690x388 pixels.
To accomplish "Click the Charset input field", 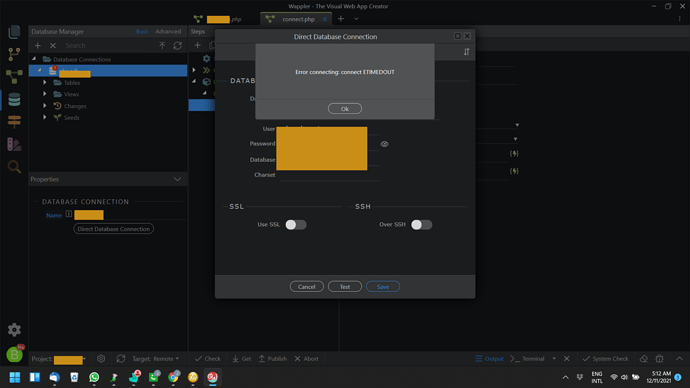I will tap(329, 175).
